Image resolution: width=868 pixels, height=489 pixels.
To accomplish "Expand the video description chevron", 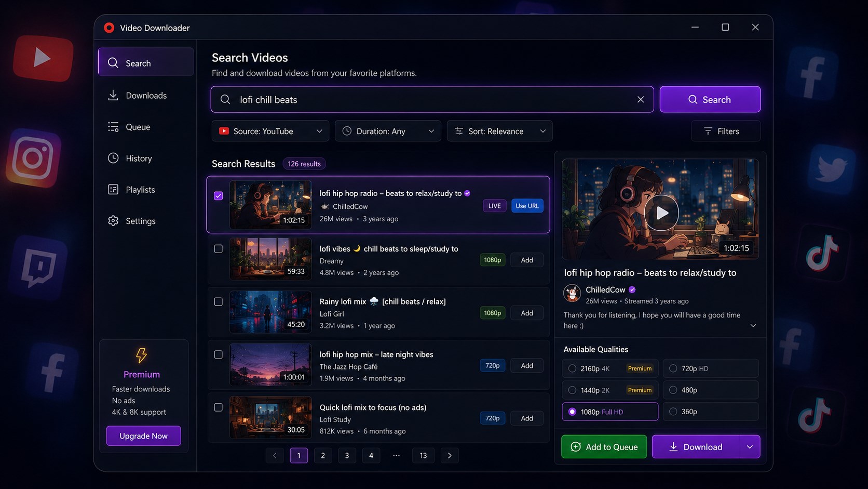I will [753, 326].
